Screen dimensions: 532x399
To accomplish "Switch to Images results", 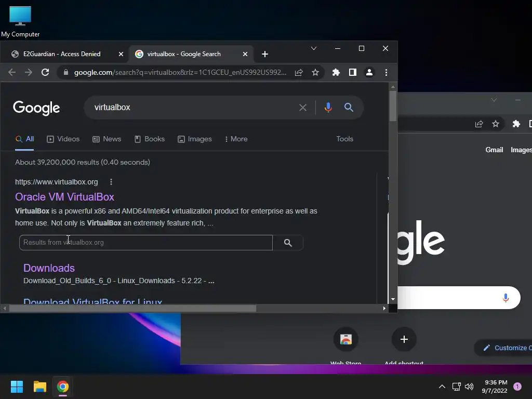I will [x=195, y=139].
